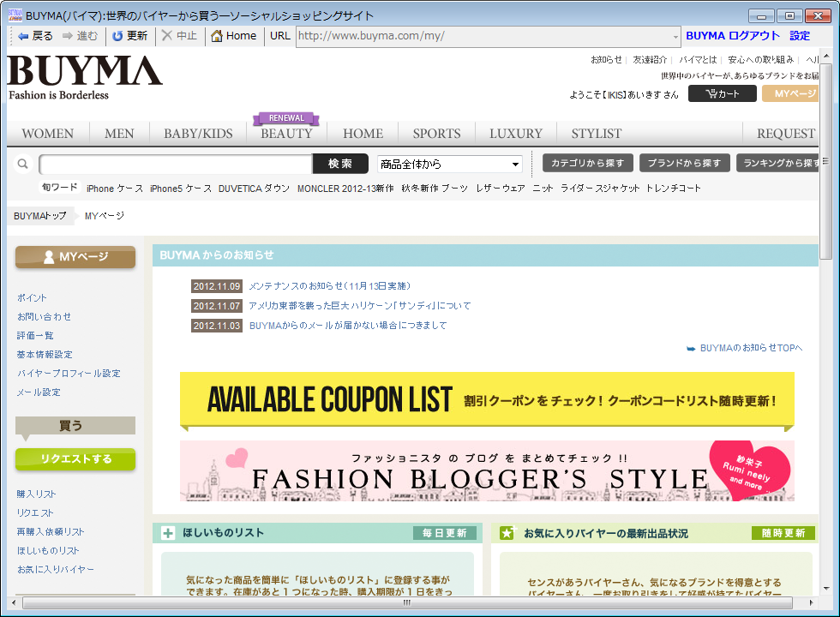Screen dimensions: 840x617
Task: Click the star icon on お気に入りバイヤー panel
Action: click(507, 533)
